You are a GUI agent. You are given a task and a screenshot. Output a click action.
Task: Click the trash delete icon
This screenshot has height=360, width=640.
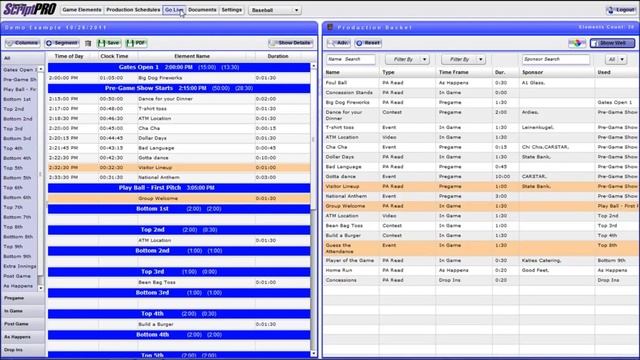pyautogui.click(x=88, y=43)
